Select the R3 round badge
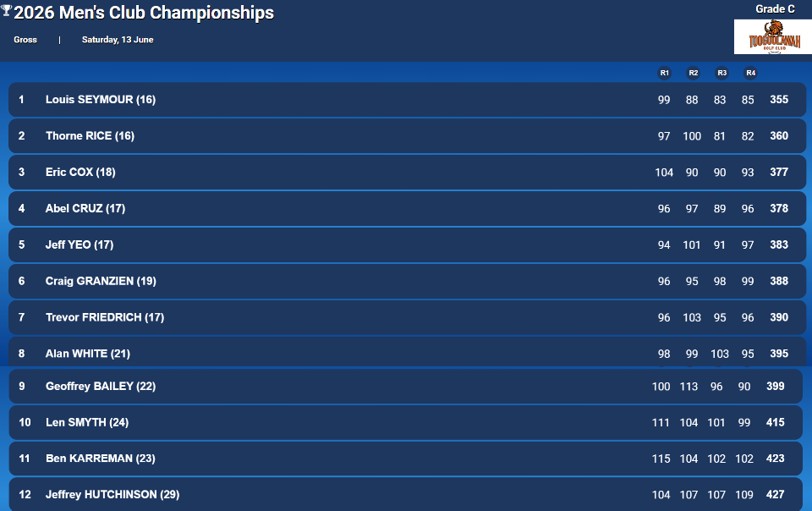The image size is (812, 511). tap(721, 73)
